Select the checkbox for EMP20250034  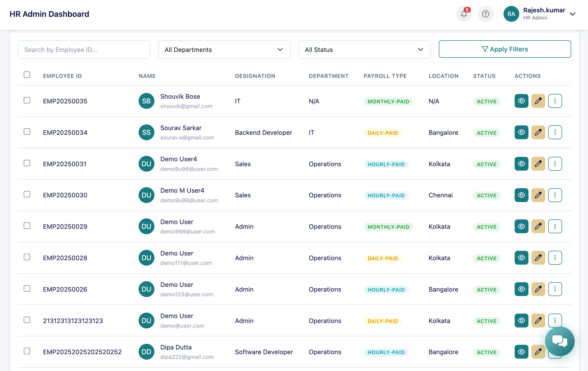(27, 132)
